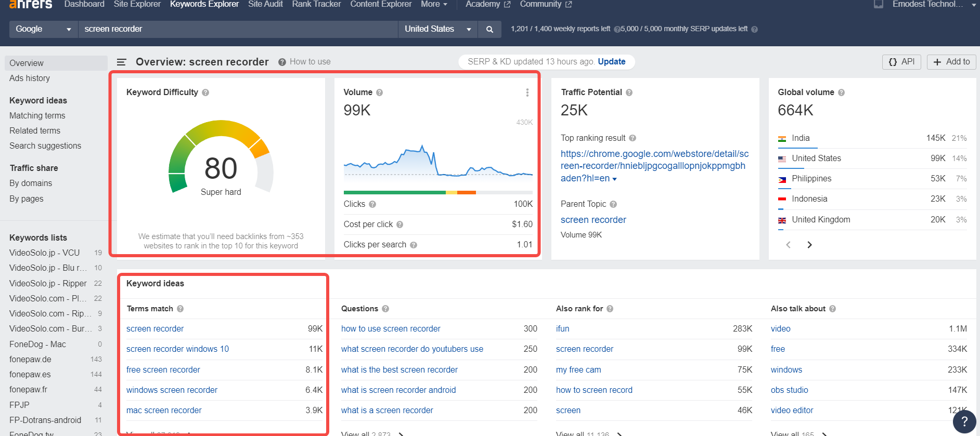Click in the keyword search field
The image size is (980, 436).
(238, 29)
